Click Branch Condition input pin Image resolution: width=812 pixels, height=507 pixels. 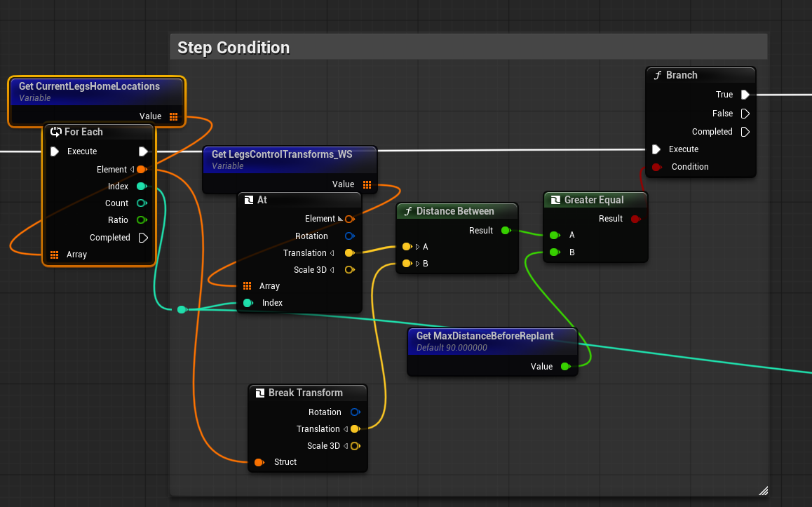656,167
